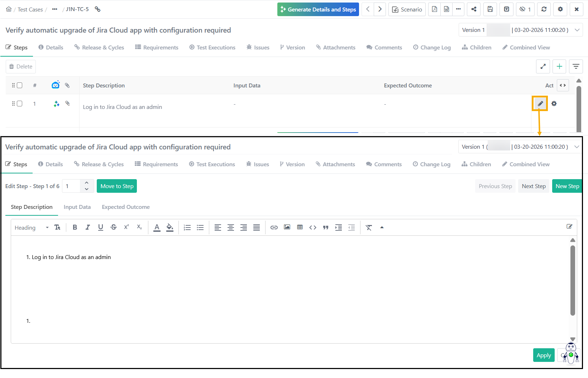Click the share icon in top toolbar

coord(474,9)
